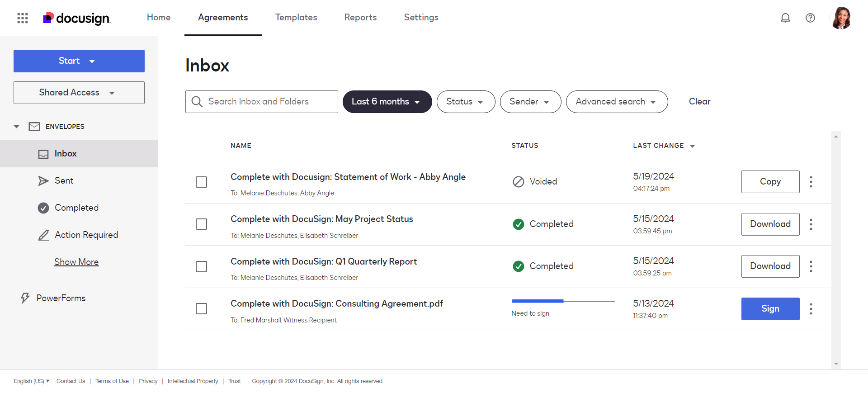
Task: Check the May Project Status envelope box
Action: pos(201,224)
